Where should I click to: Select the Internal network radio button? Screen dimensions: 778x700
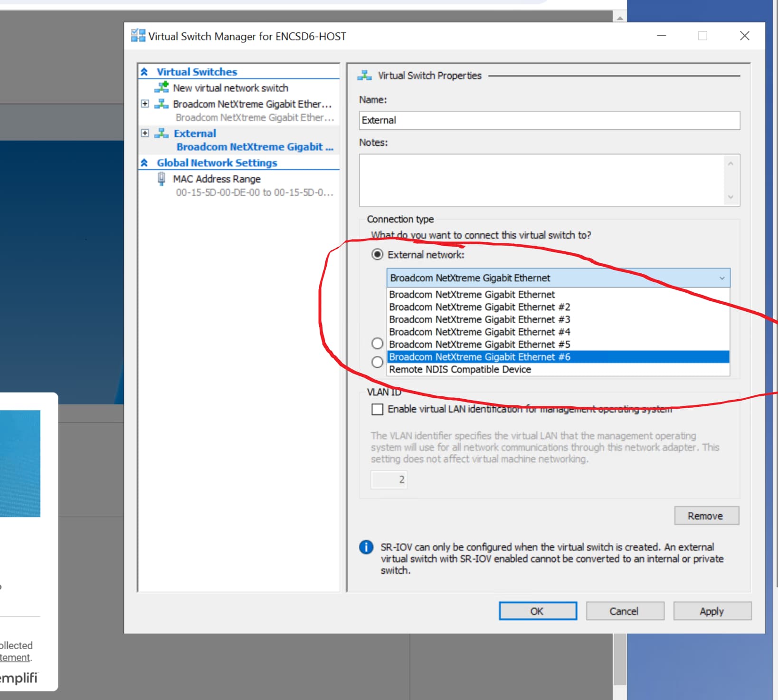click(377, 343)
